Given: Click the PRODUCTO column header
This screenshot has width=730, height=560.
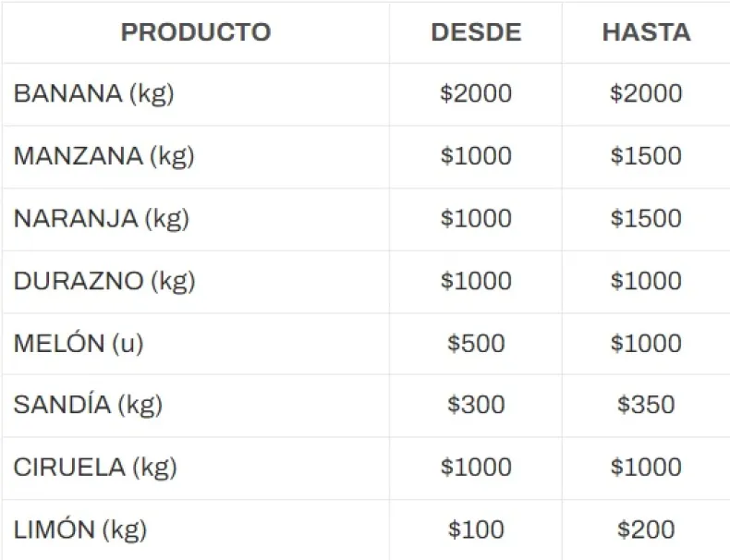Looking at the screenshot, I should [196, 32].
